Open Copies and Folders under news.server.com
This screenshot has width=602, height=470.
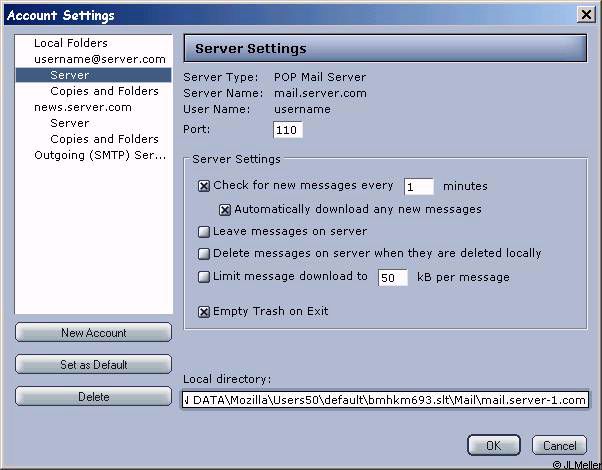[x=104, y=139]
